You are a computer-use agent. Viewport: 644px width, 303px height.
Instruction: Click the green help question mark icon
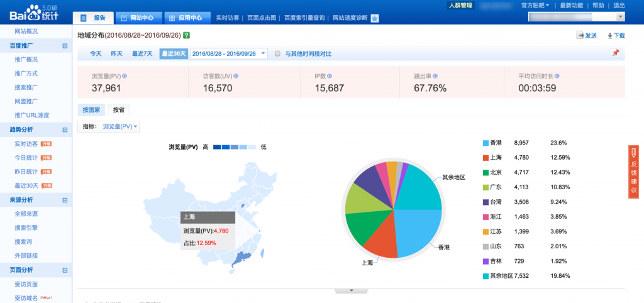[x=186, y=35]
